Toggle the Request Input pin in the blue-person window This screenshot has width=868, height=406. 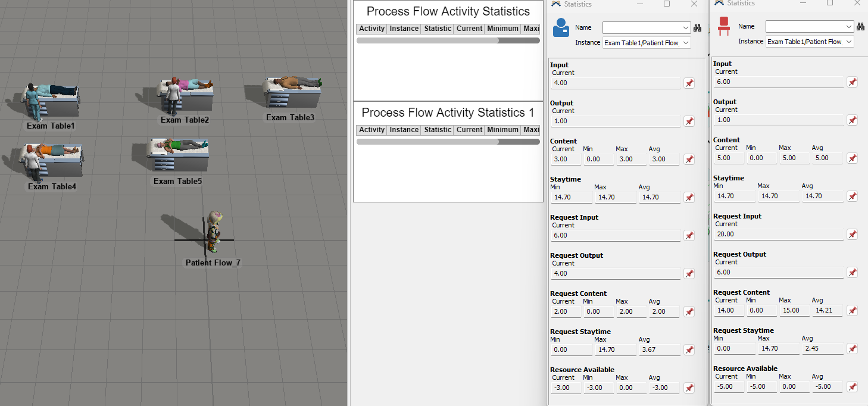coord(689,236)
